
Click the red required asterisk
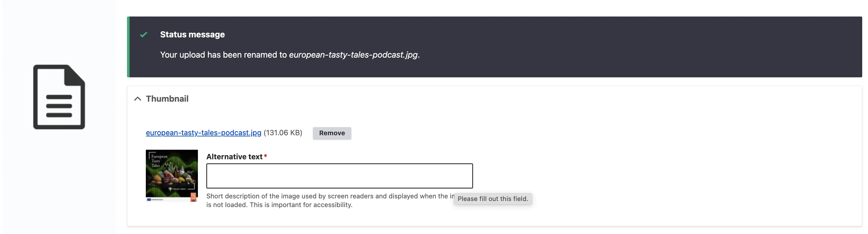[x=266, y=156]
